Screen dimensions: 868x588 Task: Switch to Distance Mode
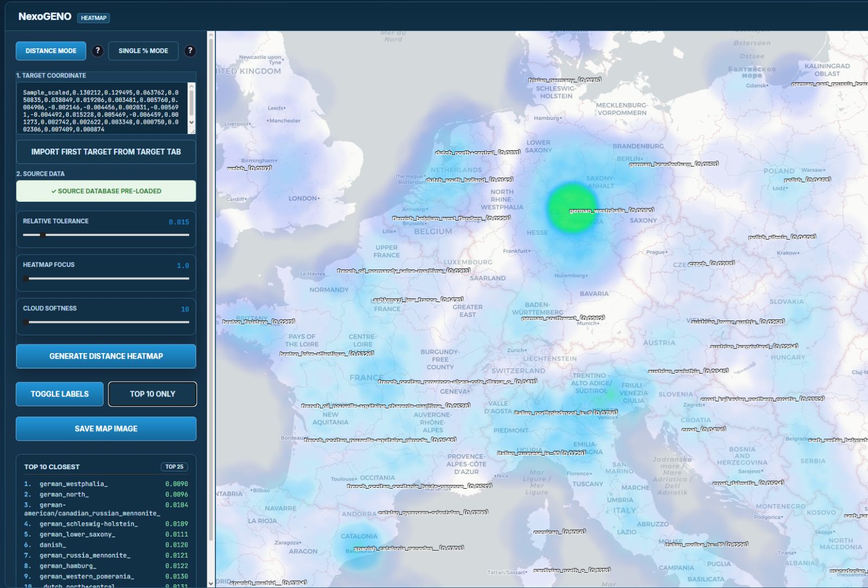[x=51, y=51]
